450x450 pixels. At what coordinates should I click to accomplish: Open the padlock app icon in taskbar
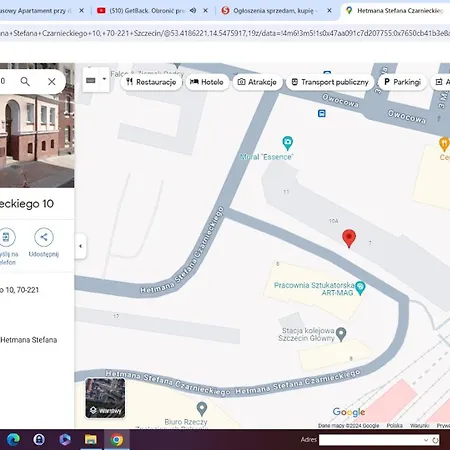(39, 440)
